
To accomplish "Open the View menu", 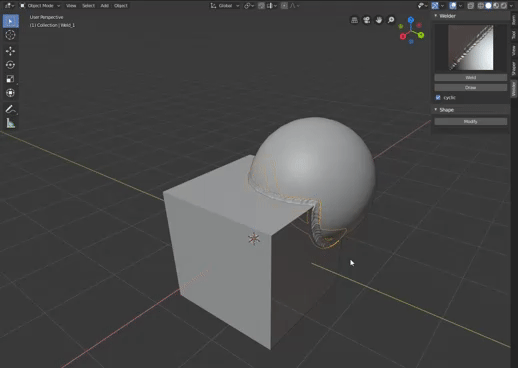I will [71, 5].
